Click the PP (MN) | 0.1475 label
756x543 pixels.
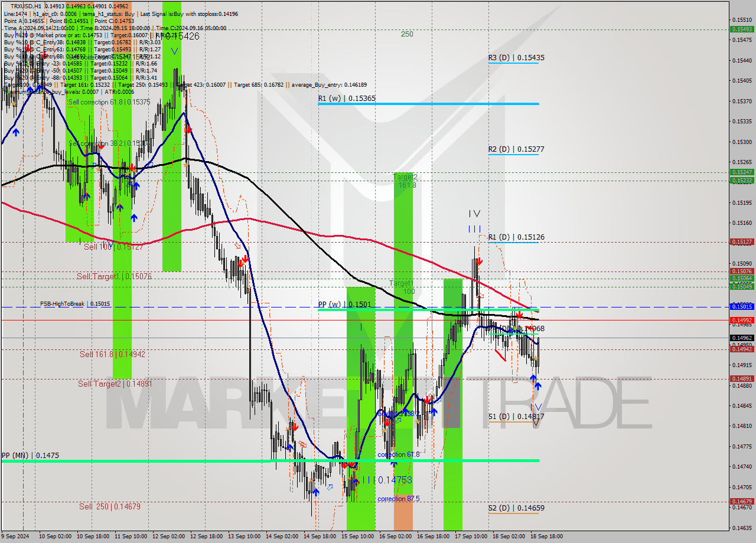click(30, 456)
